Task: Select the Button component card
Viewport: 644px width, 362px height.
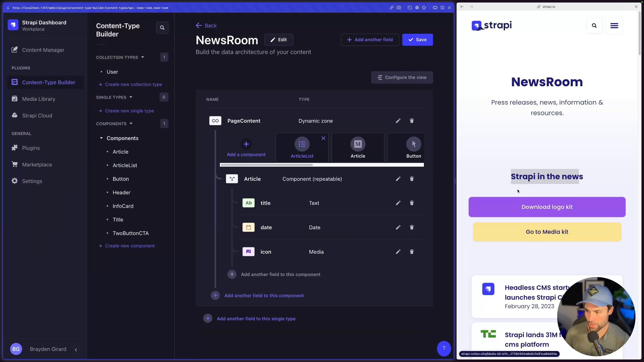Action: (406, 148)
